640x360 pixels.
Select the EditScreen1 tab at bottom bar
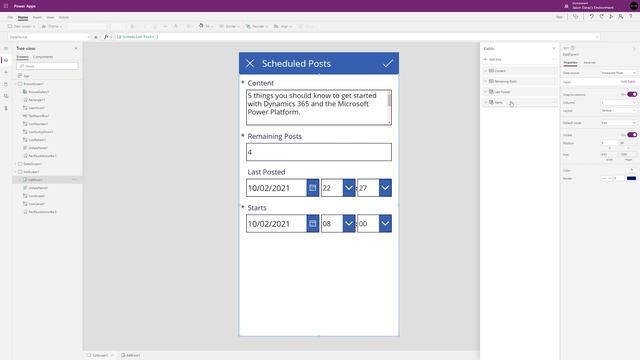tap(100, 355)
